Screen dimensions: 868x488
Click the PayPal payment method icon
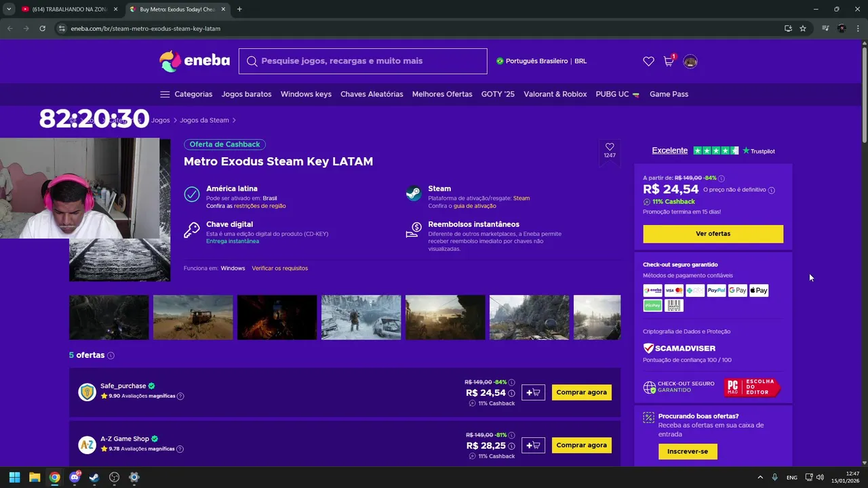click(x=716, y=290)
